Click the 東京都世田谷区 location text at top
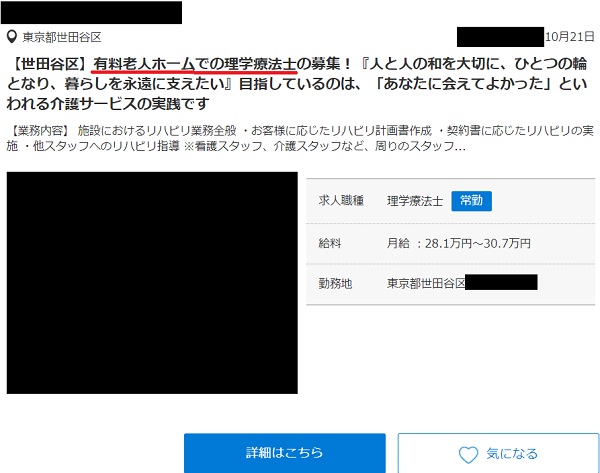This screenshot has height=473, width=600. pyautogui.click(x=62, y=37)
